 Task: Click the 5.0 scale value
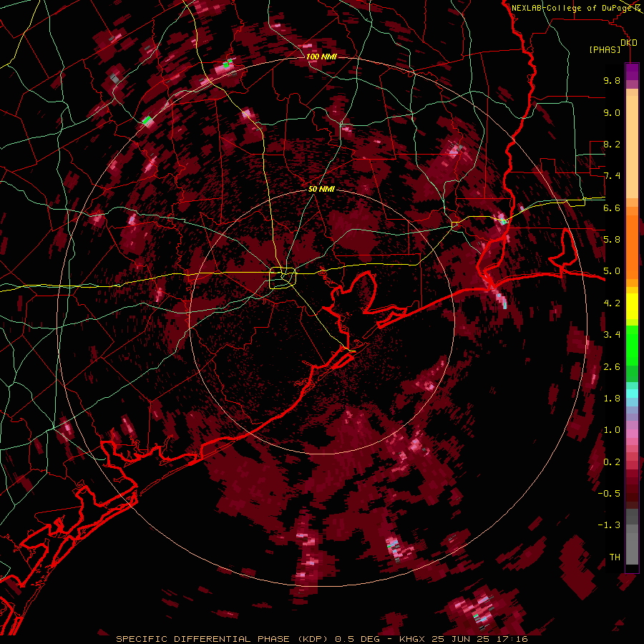pyautogui.click(x=612, y=271)
